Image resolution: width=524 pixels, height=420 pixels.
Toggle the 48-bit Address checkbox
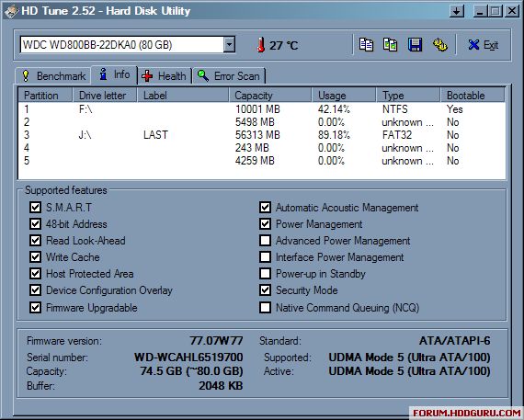click(x=36, y=224)
